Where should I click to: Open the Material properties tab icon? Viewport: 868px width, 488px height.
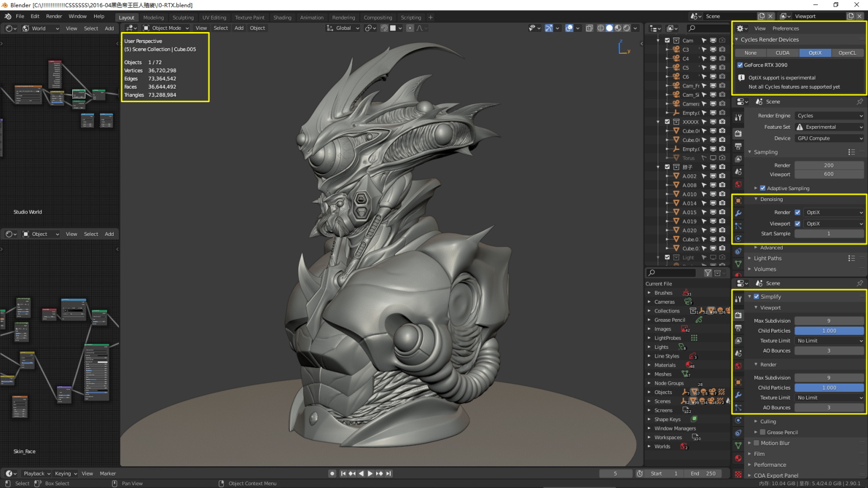click(738, 458)
